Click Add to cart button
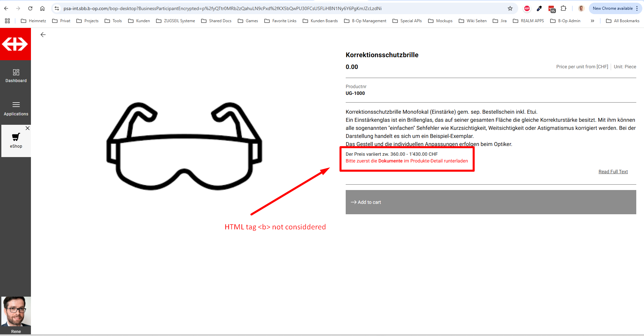 tap(491, 202)
